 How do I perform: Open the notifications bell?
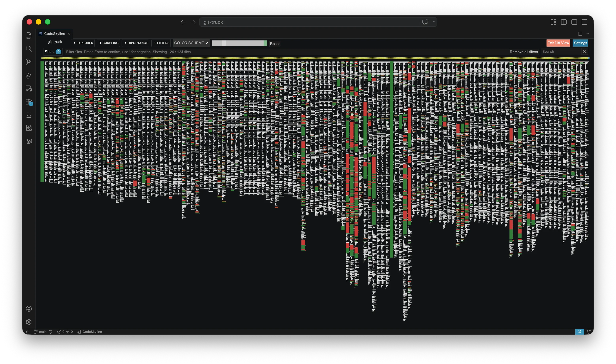(588, 332)
